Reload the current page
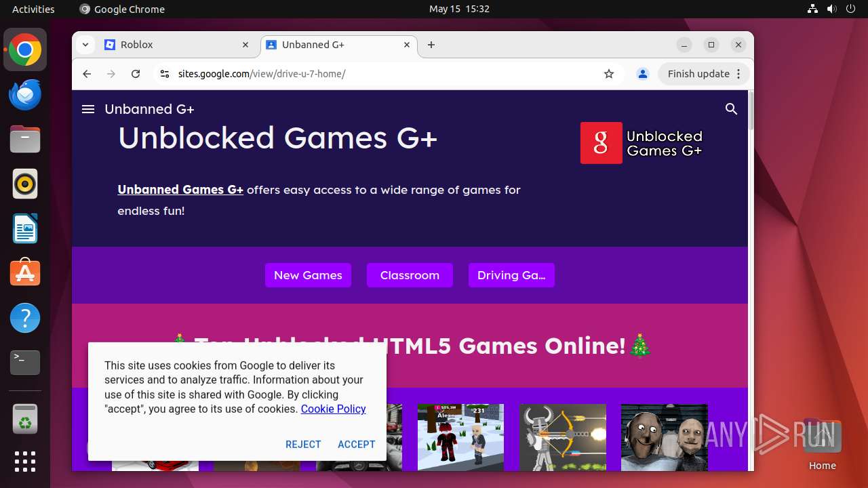This screenshot has height=488, width=868. [136, 74]
